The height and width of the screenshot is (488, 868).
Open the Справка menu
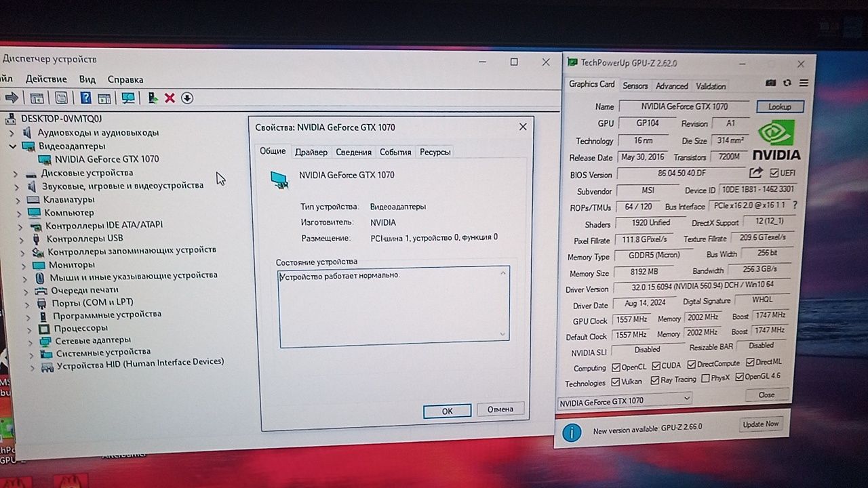tap(125, 79)
